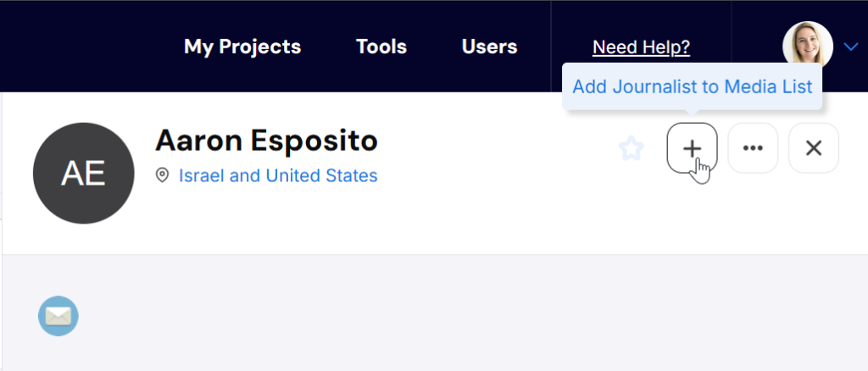Open the three-dots more options menu
Image resolution: width=868 pixels, height=371 pixels.
(x=753, y=148)
